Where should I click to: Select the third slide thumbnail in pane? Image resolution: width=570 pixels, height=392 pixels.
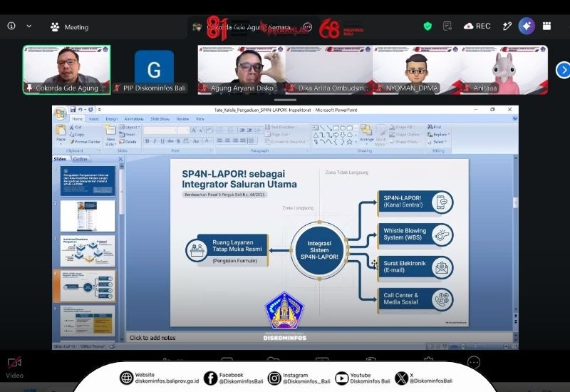point(88,251)
